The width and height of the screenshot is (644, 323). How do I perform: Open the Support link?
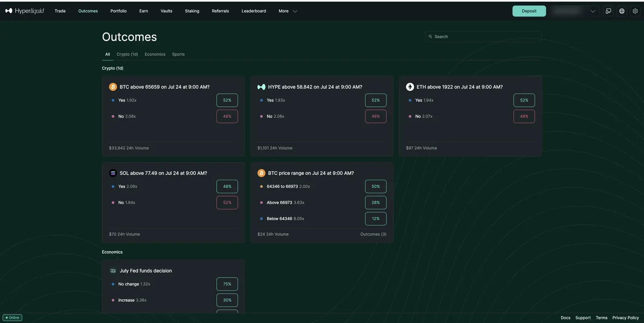click(x=583, y=318)
